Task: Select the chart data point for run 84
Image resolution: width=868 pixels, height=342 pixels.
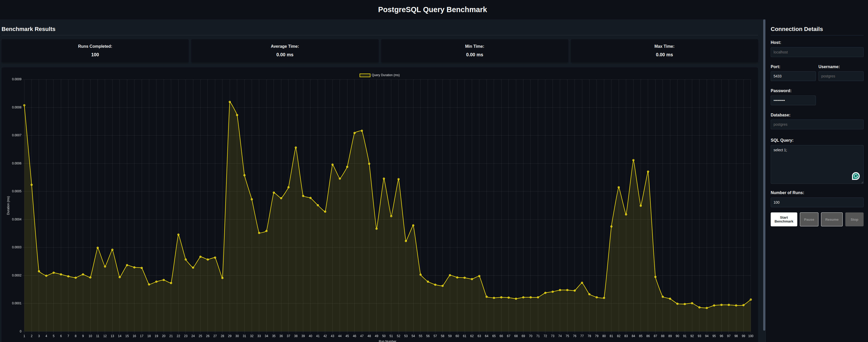Action: tap(633, 160)
